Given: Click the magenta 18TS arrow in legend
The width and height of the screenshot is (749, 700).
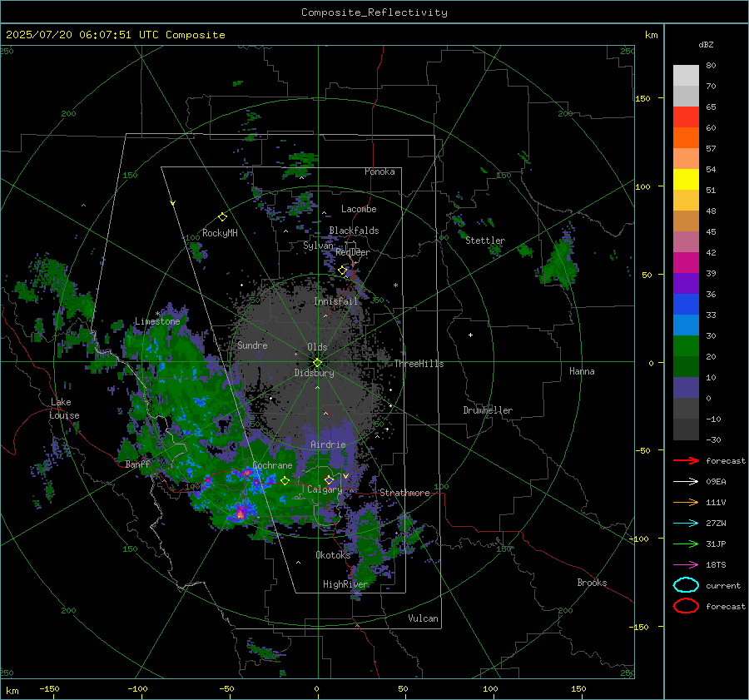Looking at the screenshot, I should 686,565.
